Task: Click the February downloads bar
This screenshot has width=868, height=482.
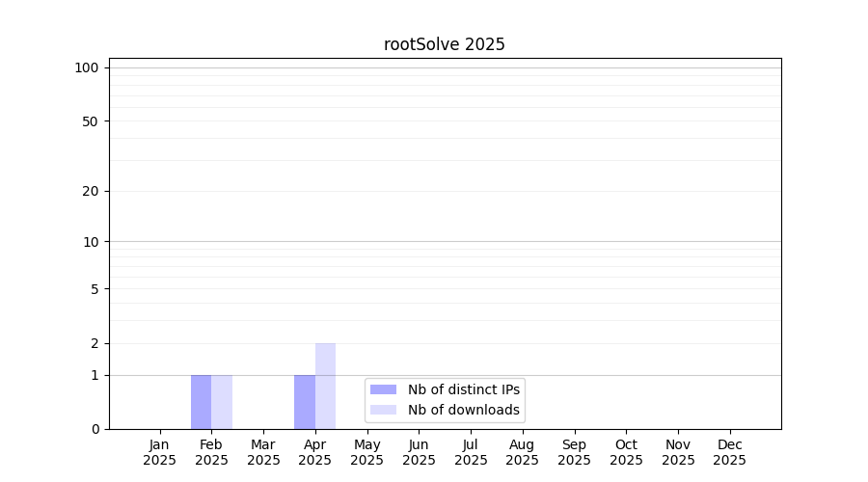Action: tap(222, 402)
